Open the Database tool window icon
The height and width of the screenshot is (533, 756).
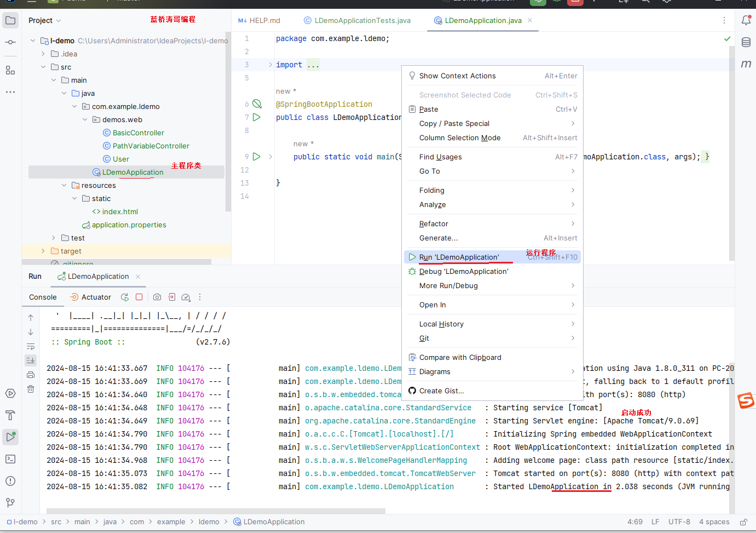746,42
